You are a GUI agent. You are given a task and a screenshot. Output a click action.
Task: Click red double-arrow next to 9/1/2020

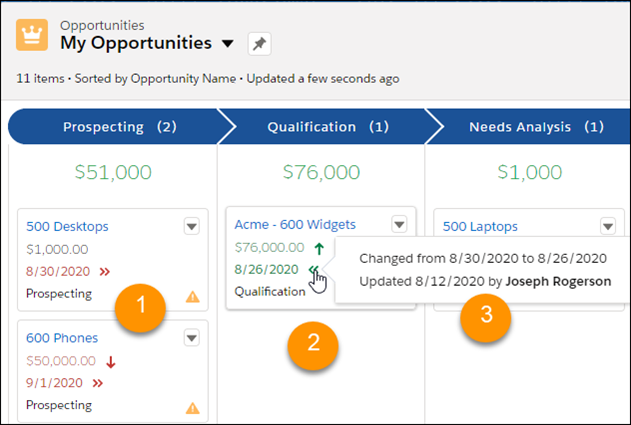99,383
